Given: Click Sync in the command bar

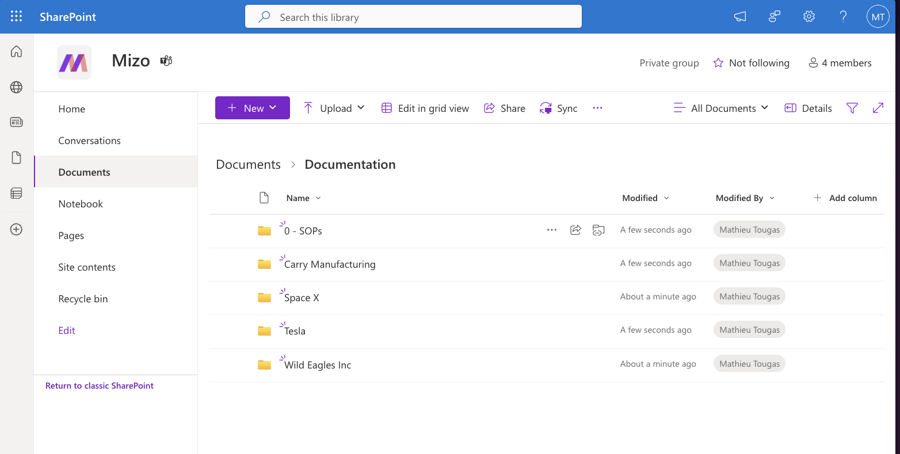Looking at the screenshot, I should point(558,108).
